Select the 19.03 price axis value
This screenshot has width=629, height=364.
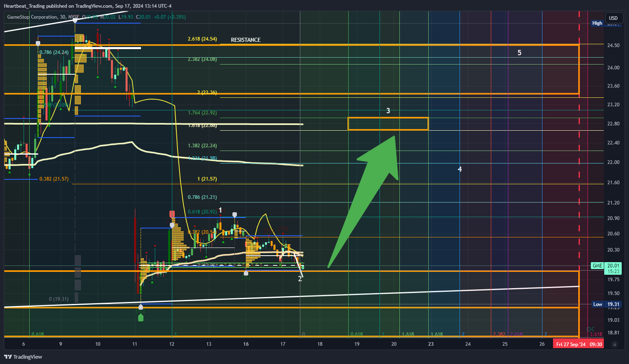coord(613,320)
